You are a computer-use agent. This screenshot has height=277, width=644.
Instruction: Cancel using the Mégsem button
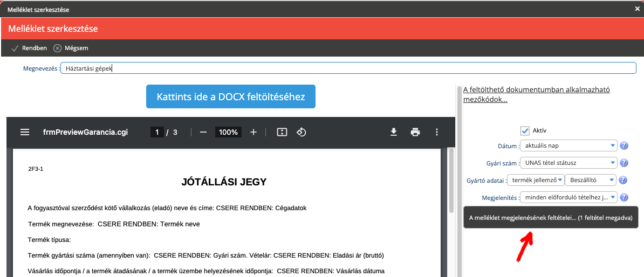pyautogui.click(x=71, y=48)
